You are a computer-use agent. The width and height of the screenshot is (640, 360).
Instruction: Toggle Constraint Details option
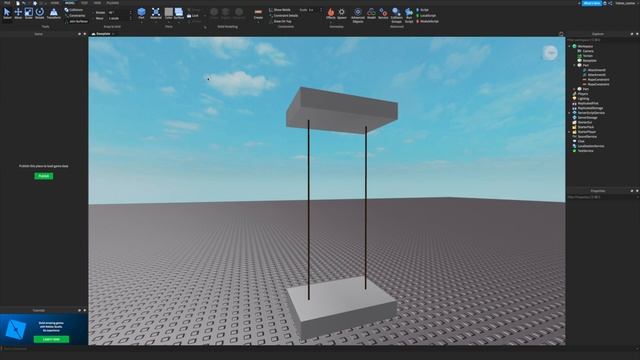tap(284, 16)
